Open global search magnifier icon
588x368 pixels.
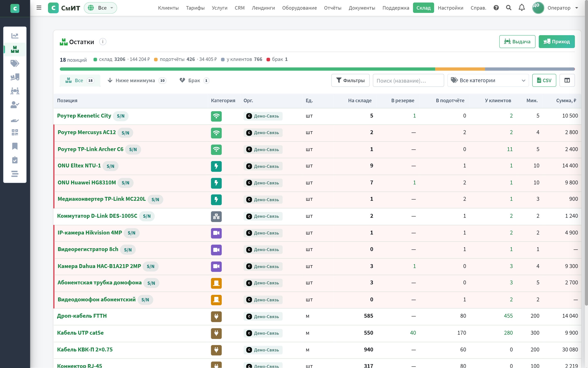point(509,8)
